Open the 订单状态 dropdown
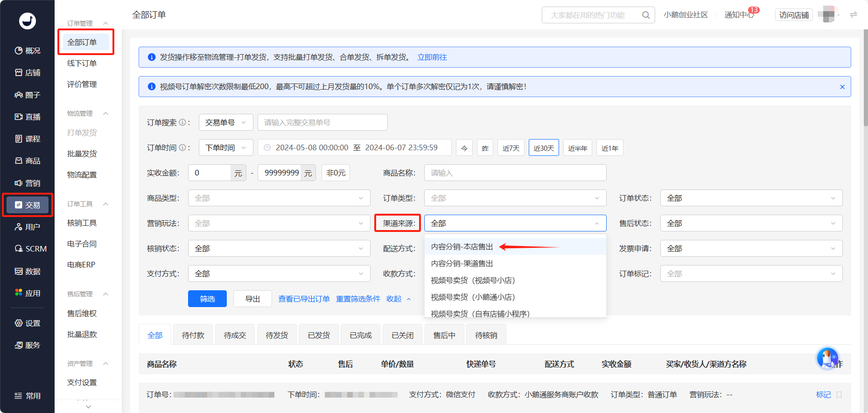The height and width of the screenshot is (413, 868). 751,198
